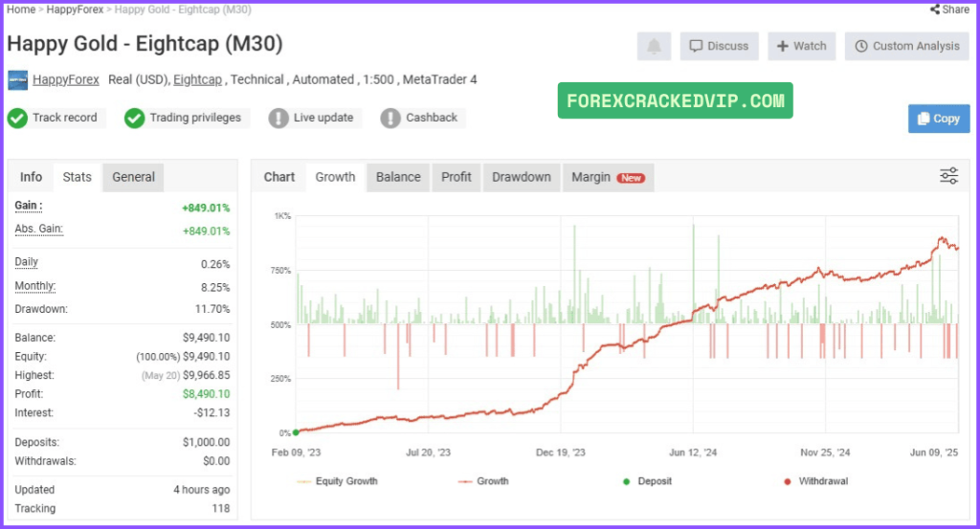Click the Monthly label
This screenshot has height=529, width=980.
(x=35, y=286)
